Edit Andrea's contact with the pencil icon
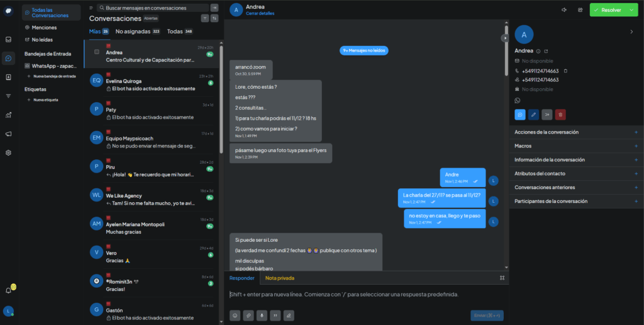This screenshot has height=325, width=644. tap(533, 115)
